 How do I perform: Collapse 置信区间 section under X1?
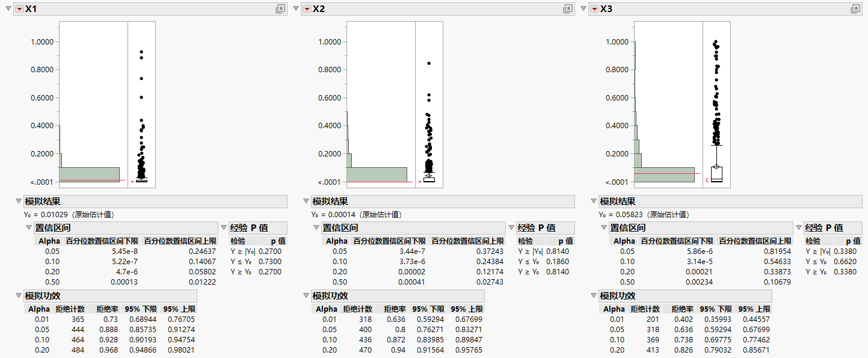(29, 228)
